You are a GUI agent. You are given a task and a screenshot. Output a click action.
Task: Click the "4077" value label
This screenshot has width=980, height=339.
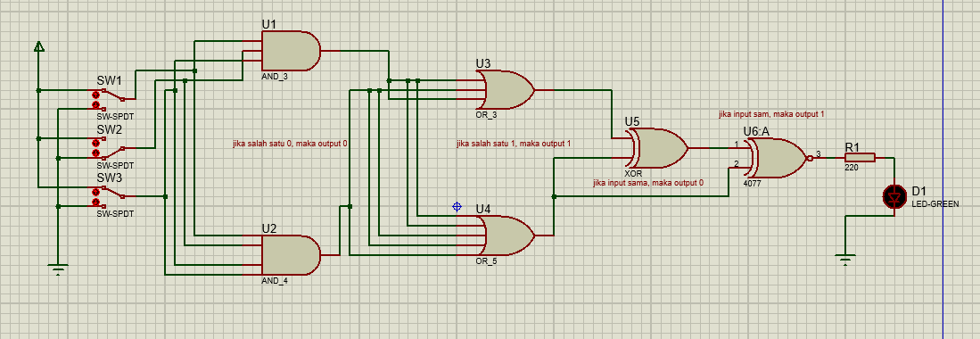coord(752,184)
